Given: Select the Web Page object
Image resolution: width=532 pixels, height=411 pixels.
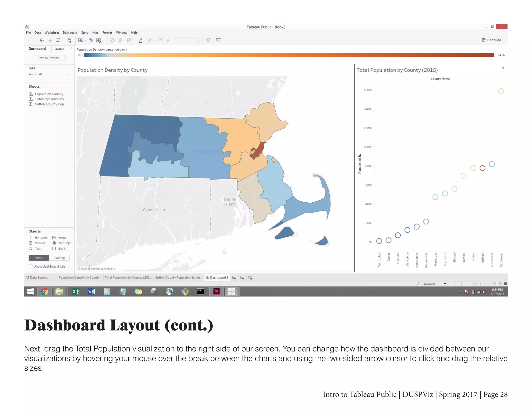Looking at the screenshot, I should click(62, 243).
